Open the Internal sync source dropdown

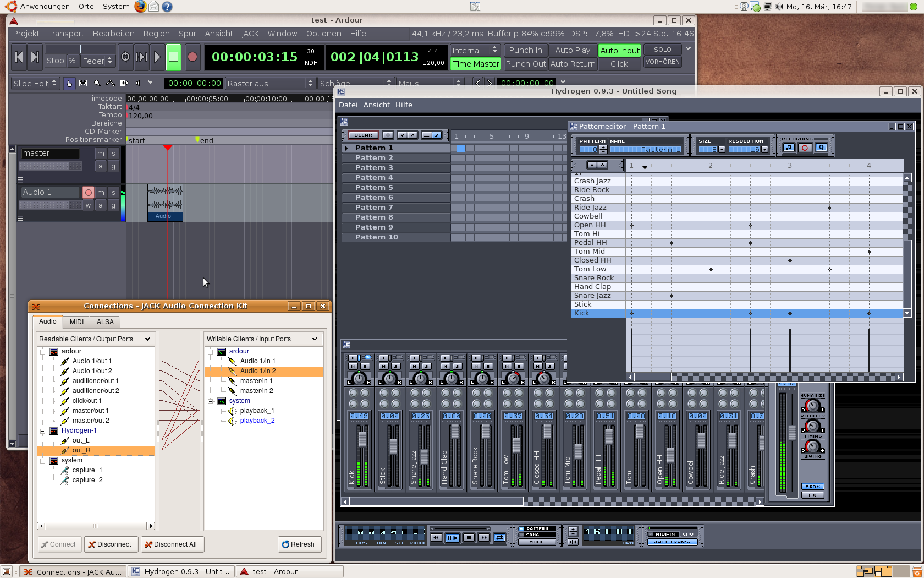[475, 50]
